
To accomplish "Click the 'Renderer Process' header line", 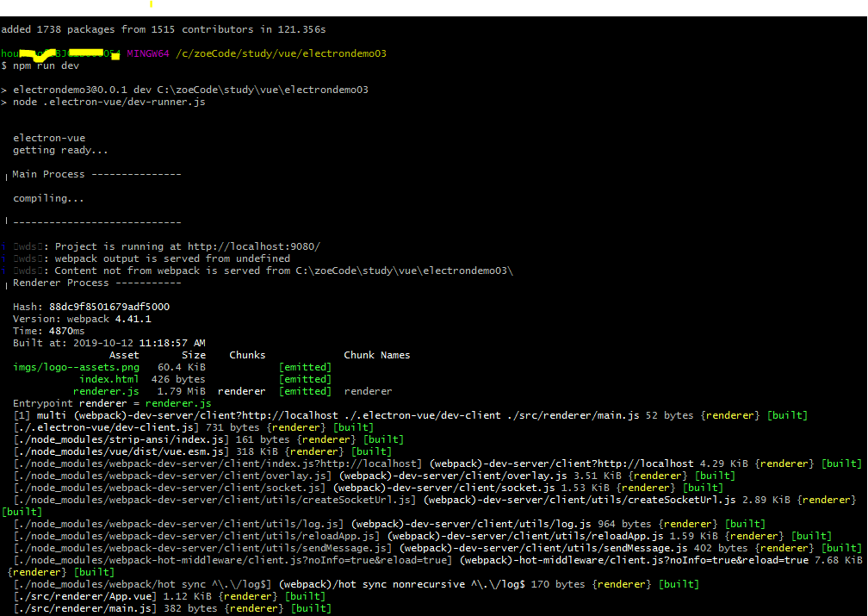I will click(96, 283).
